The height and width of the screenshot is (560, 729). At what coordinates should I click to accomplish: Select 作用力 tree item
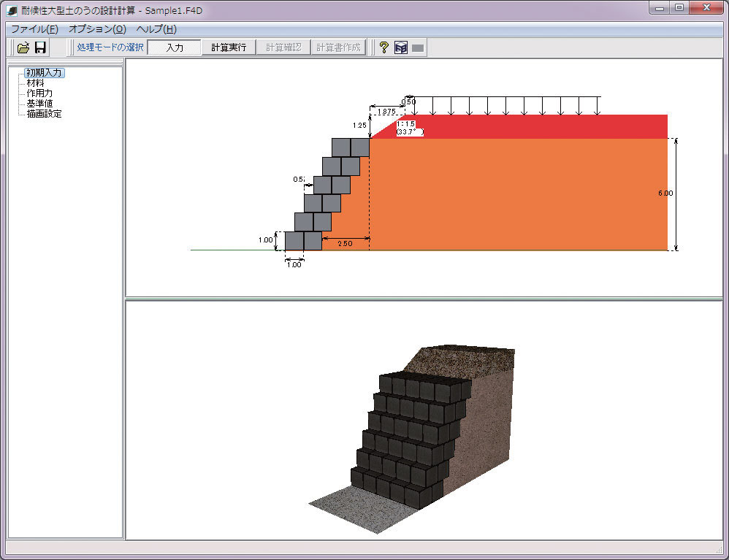[x=39, y=93]
